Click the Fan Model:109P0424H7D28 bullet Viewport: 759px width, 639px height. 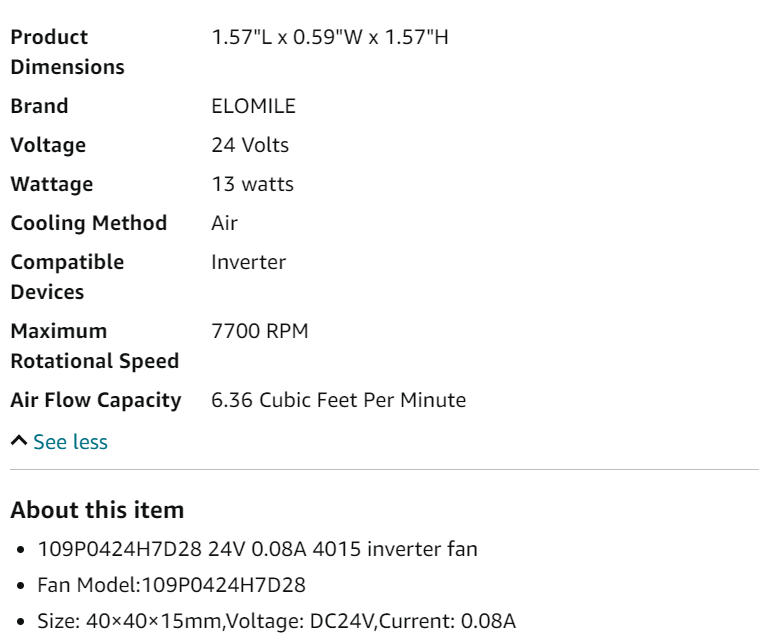click(171, 585)
